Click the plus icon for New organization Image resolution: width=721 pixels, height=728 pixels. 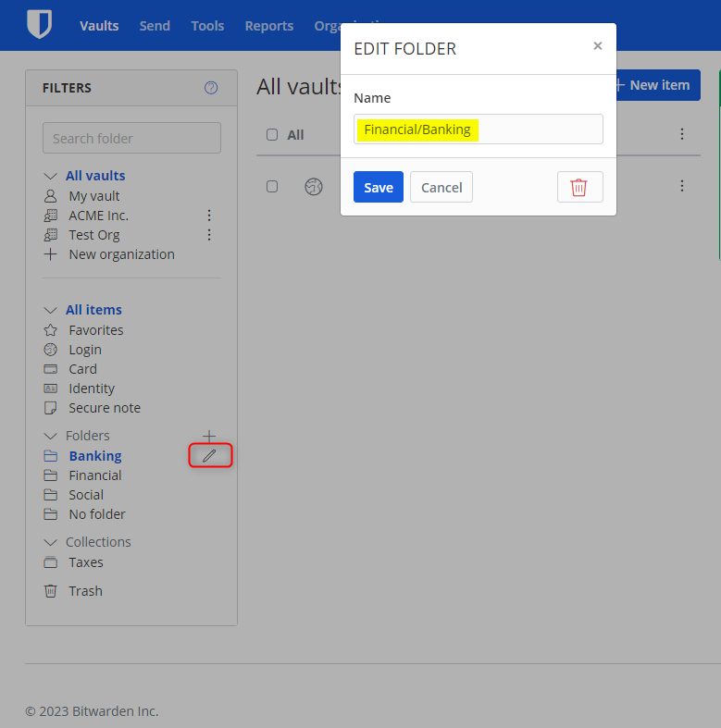[x=51, y=254]
